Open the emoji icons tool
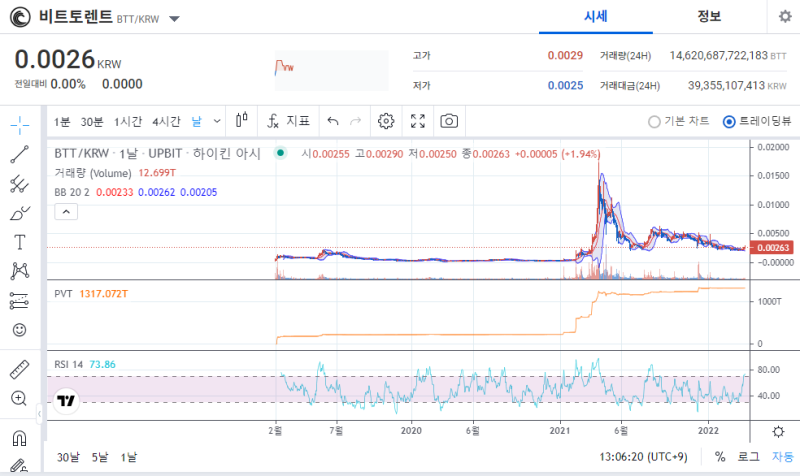Image resolution: width=800 pixels, height=476 pixels. point(20,330)
